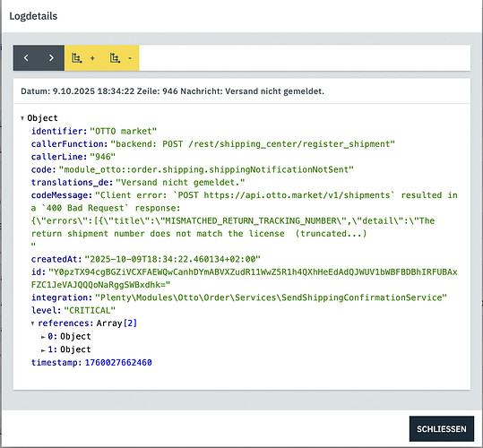Go to the previous log entry
The image size is (483, 448).
[x=26, y=58]
